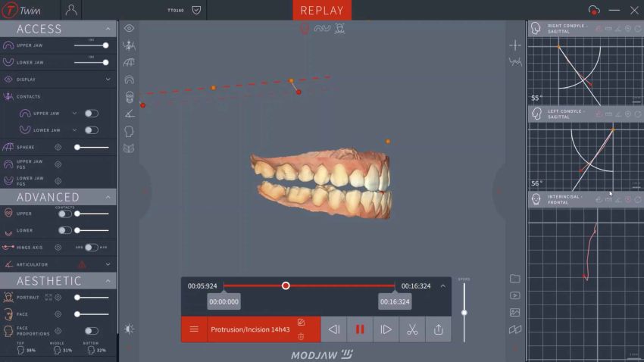Expand the Articulator options
Image resolution: width=644 pixels, height=362 pixels.
[108, 264]
